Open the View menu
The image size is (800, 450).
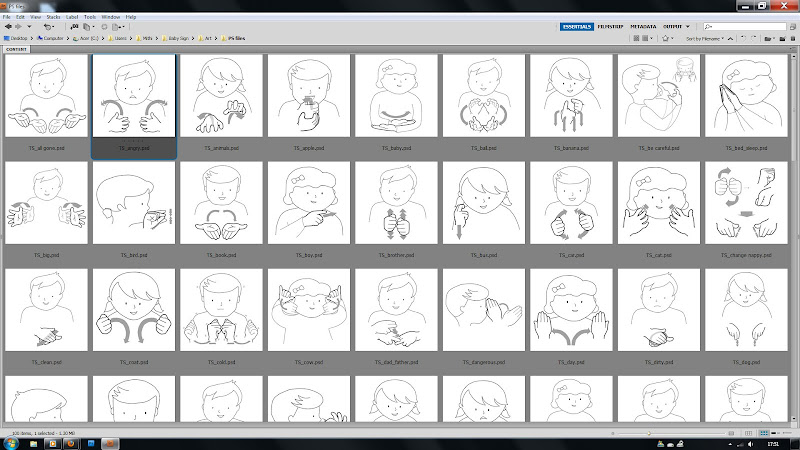pyautogui.click(x=35, y=17)
